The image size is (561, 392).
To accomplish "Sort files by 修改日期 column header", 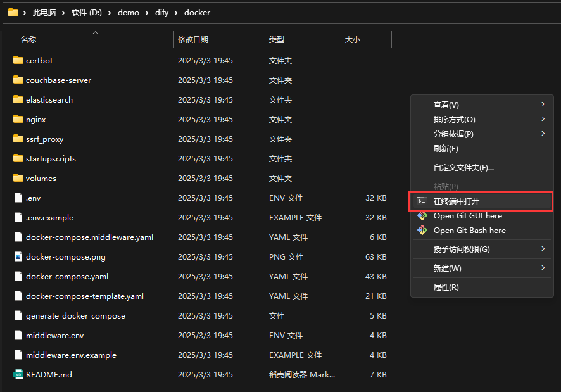I will [193, 40].
